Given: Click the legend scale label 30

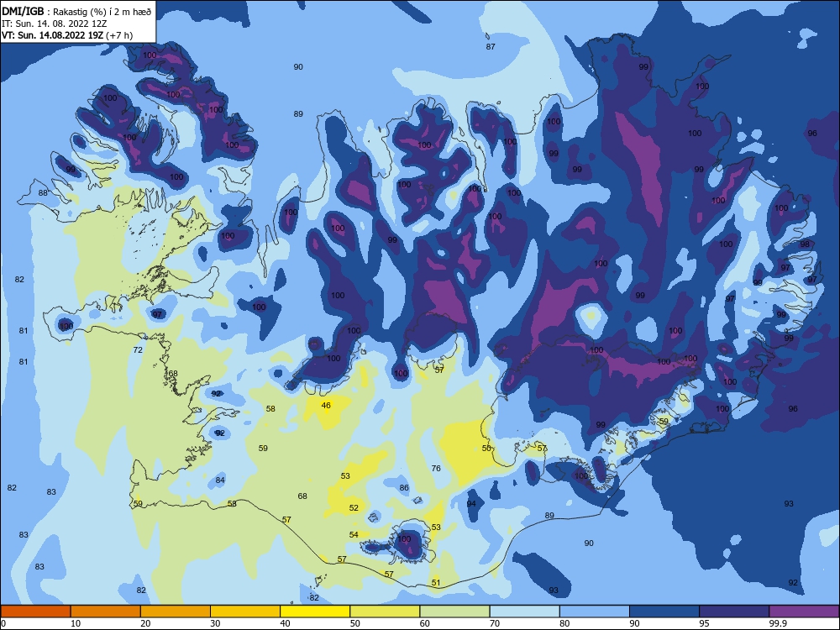Looking at the screenshot, I should (215, 623).
